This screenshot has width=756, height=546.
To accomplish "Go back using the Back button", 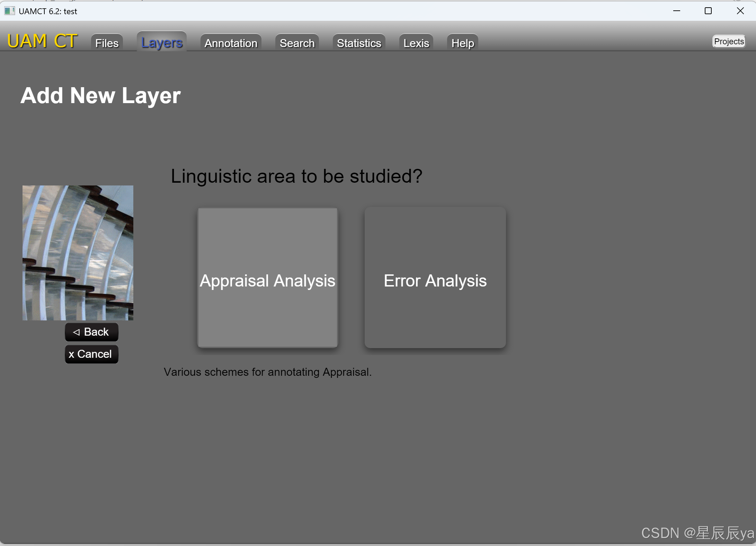I will click(91, 332).
